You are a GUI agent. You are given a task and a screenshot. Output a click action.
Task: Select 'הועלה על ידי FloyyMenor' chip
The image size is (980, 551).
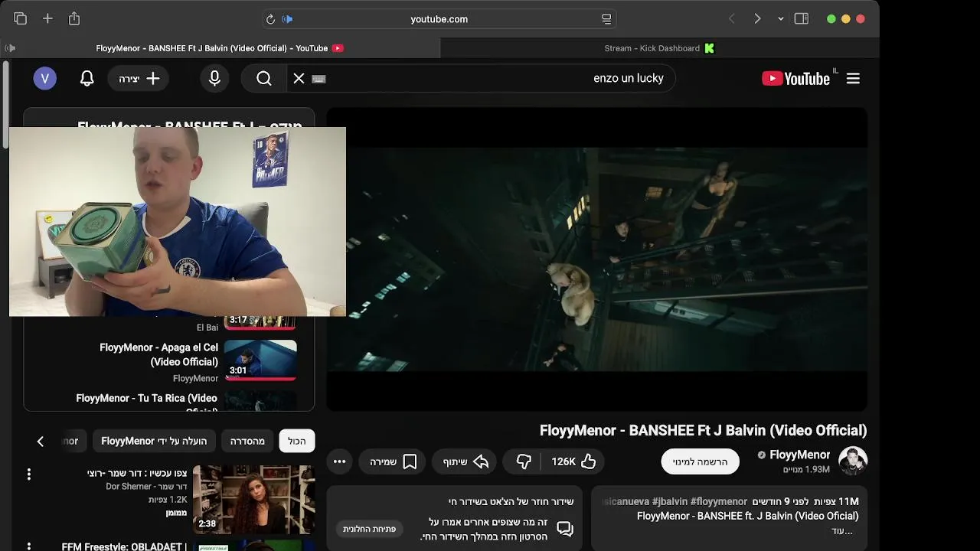coord(154,441)
